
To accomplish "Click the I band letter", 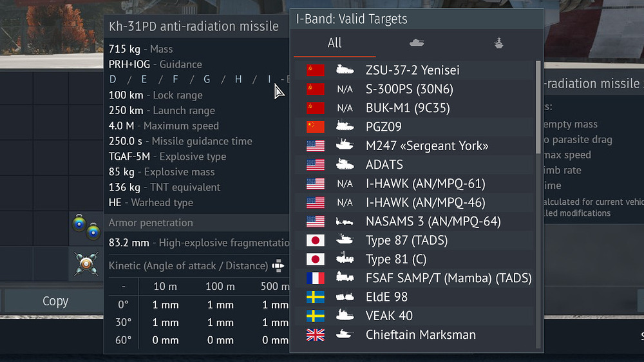I will coord(269,79).
